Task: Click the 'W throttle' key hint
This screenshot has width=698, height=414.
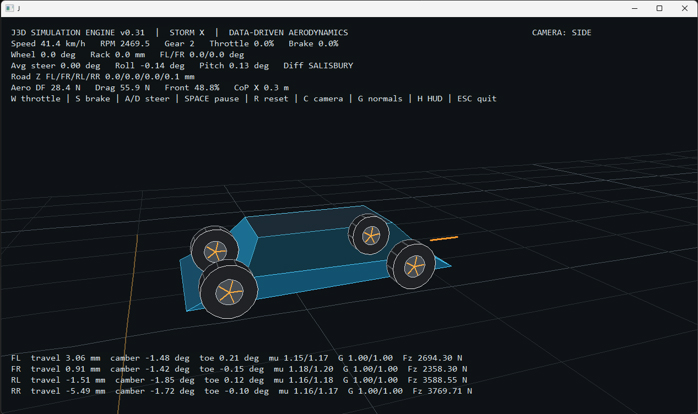Action: coord(36,99)
